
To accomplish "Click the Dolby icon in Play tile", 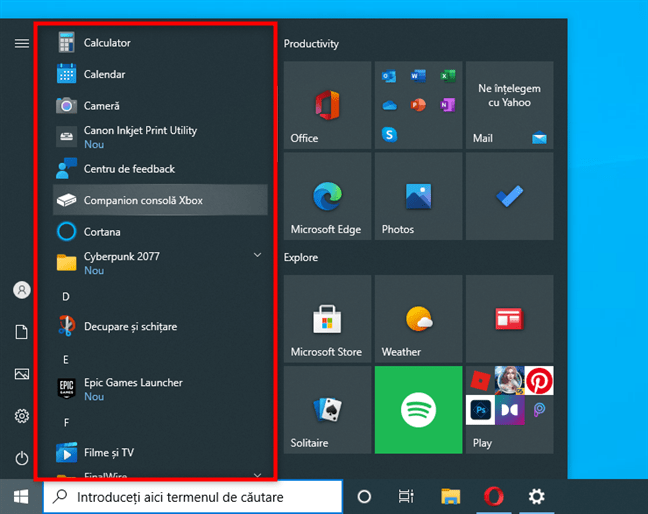I will pos(510,410).
